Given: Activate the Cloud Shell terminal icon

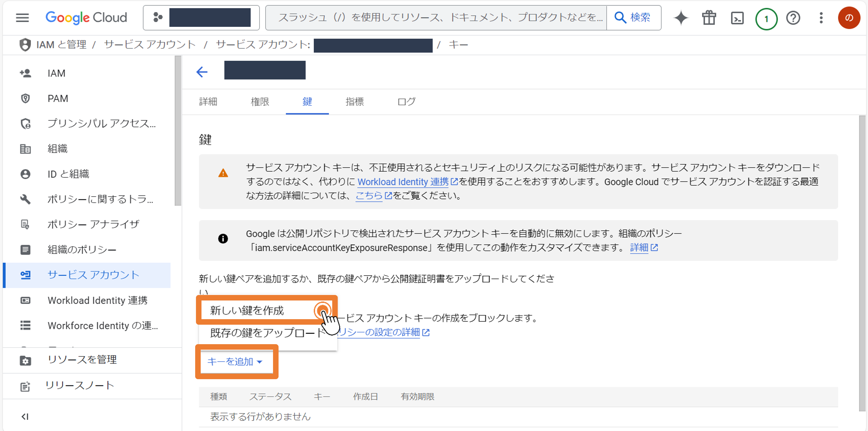Looking at the screenshot, I should tap(737, 18).
